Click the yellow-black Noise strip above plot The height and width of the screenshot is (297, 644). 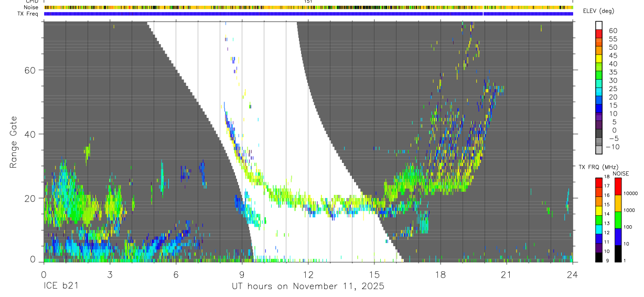click(x=308, y=8)
